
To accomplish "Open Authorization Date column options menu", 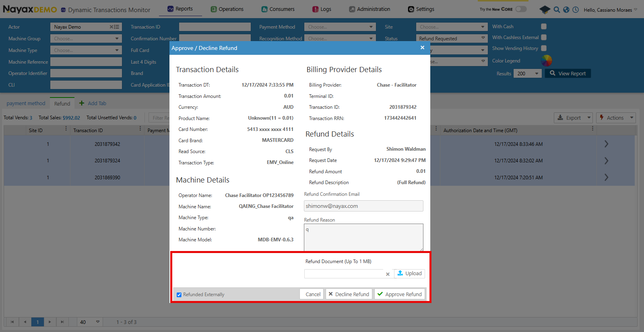I will tap(592, 129).
